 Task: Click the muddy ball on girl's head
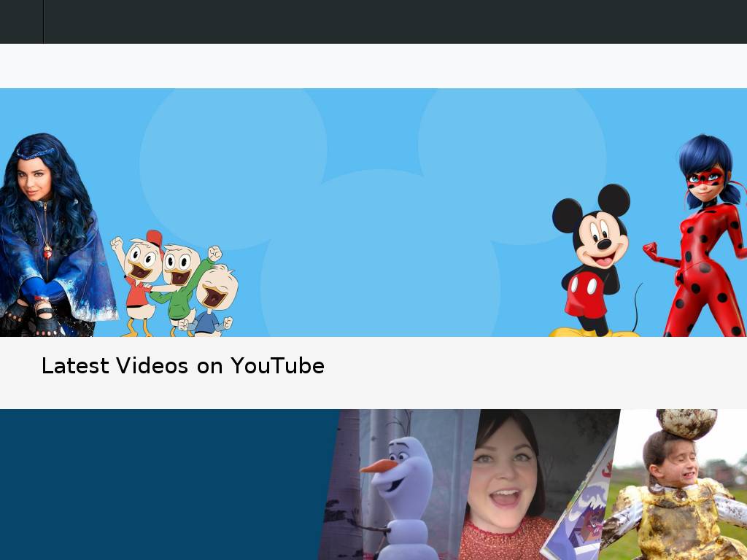(686, 423)
